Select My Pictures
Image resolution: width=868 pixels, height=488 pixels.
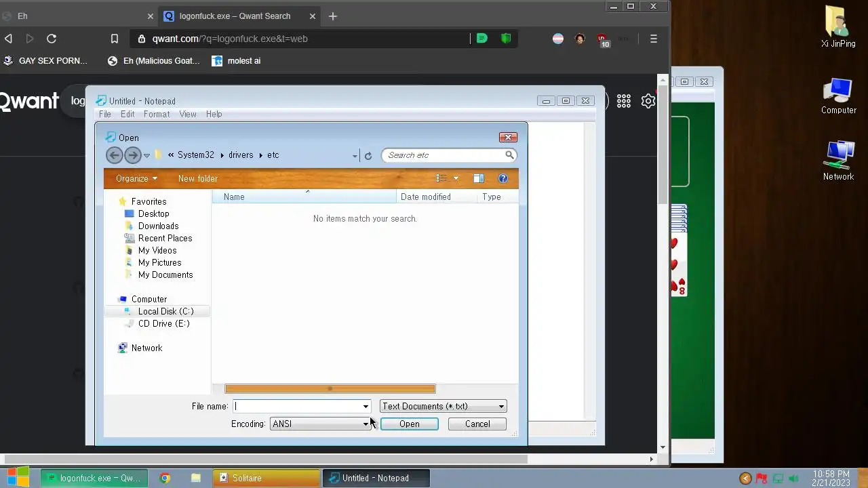point(159,262)
